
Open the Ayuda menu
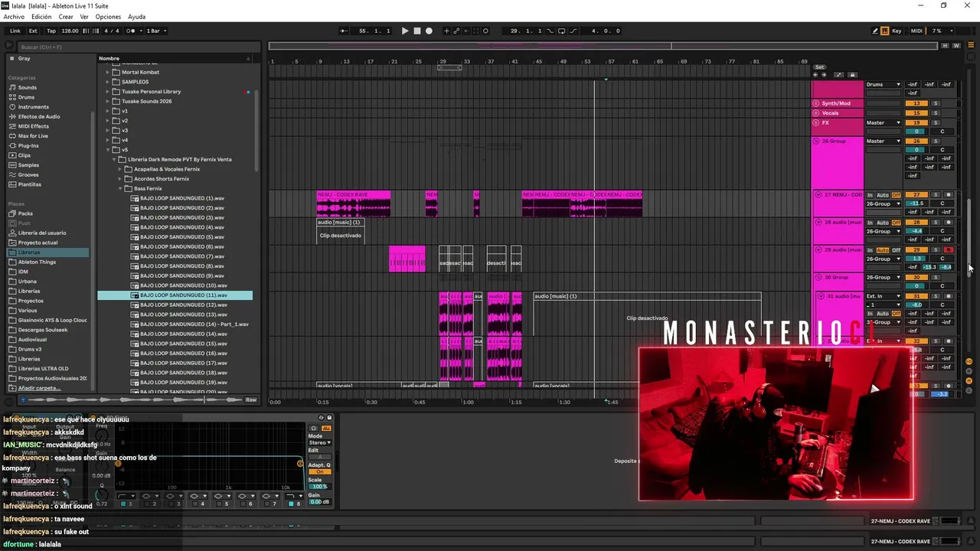coord(136,17)
